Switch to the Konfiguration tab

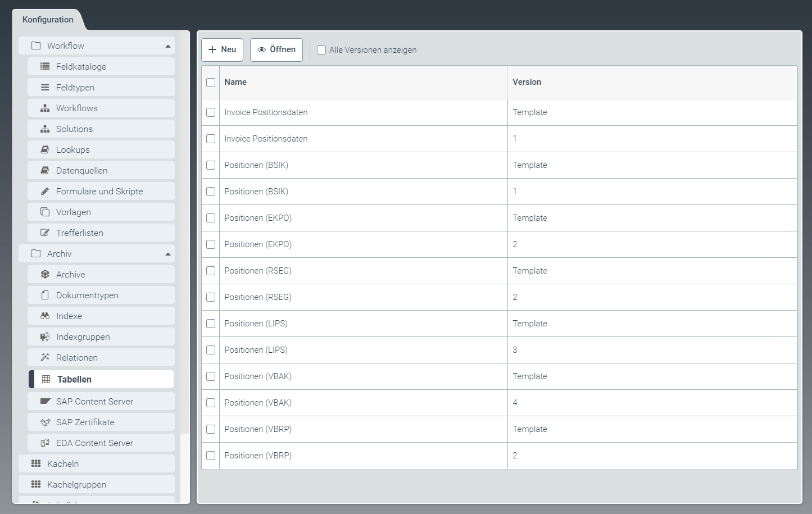click(48, 20)
